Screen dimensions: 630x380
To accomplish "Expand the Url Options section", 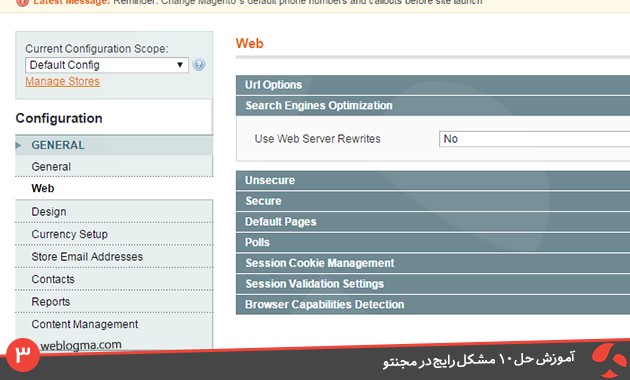I will pos(433,85).
